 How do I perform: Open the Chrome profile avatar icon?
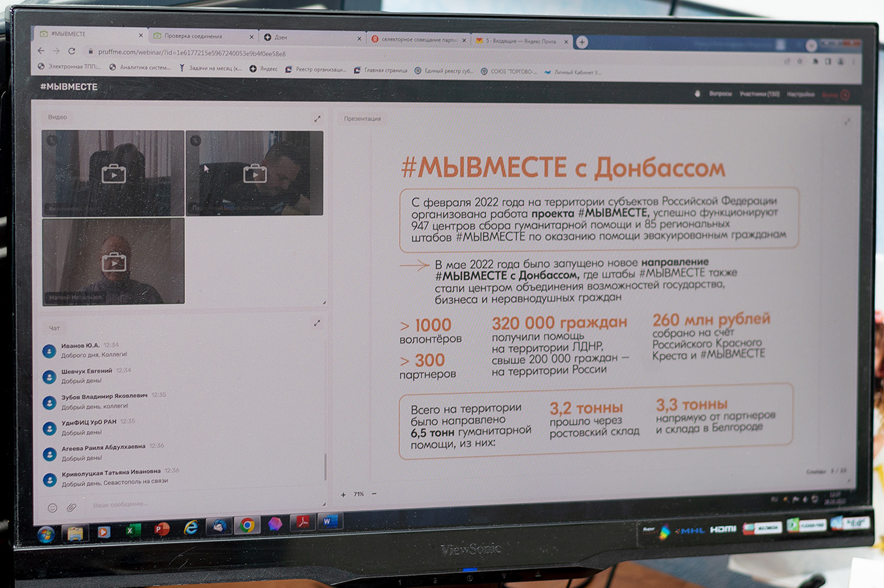pos(841,62)
